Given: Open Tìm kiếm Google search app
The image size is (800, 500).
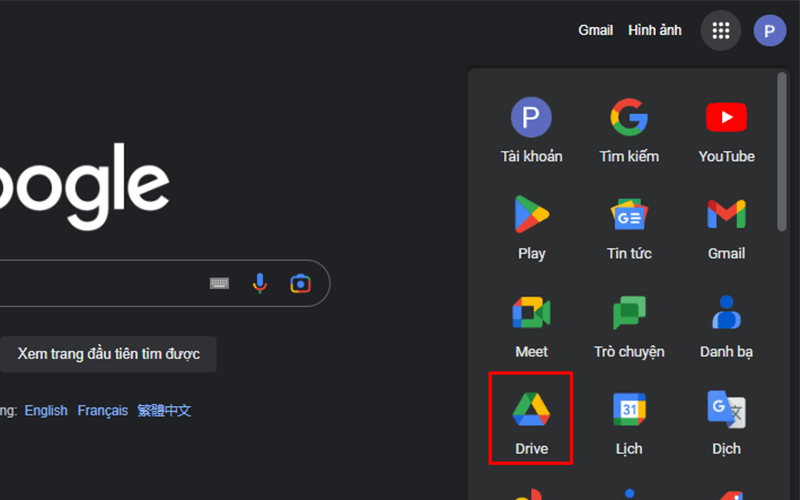Looking at the screenshot, I should click(x=629, y=131).
